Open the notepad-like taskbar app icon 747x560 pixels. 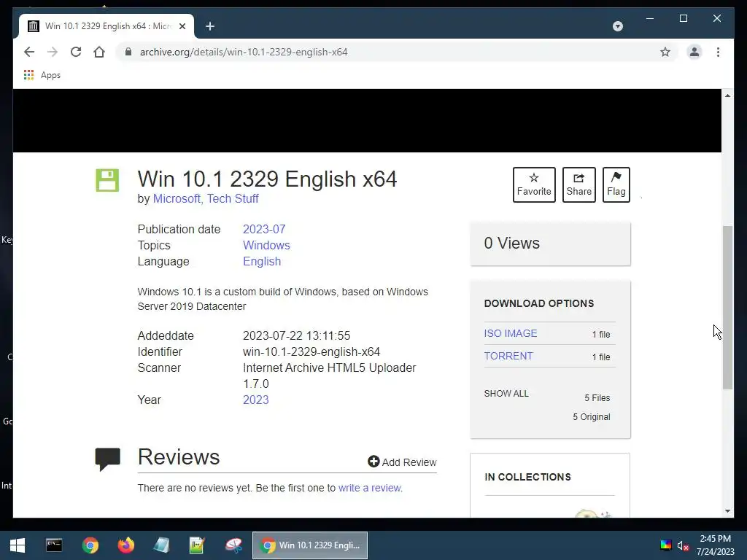[x=161, y=545]
